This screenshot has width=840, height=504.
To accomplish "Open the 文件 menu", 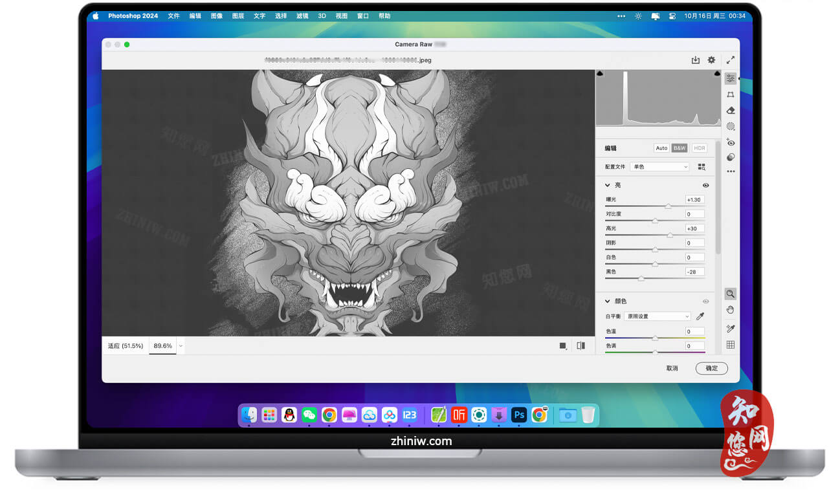I will [x=173, y=16].
